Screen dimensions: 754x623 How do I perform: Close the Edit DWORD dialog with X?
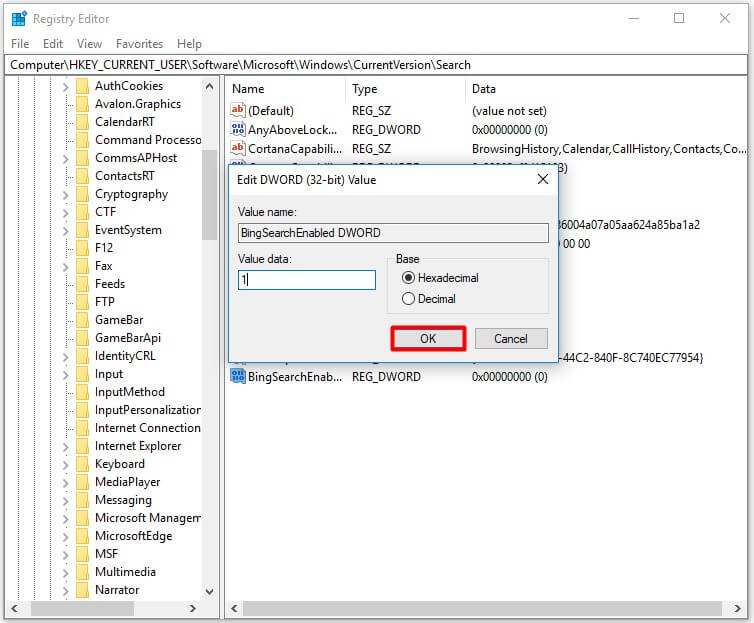543,179
